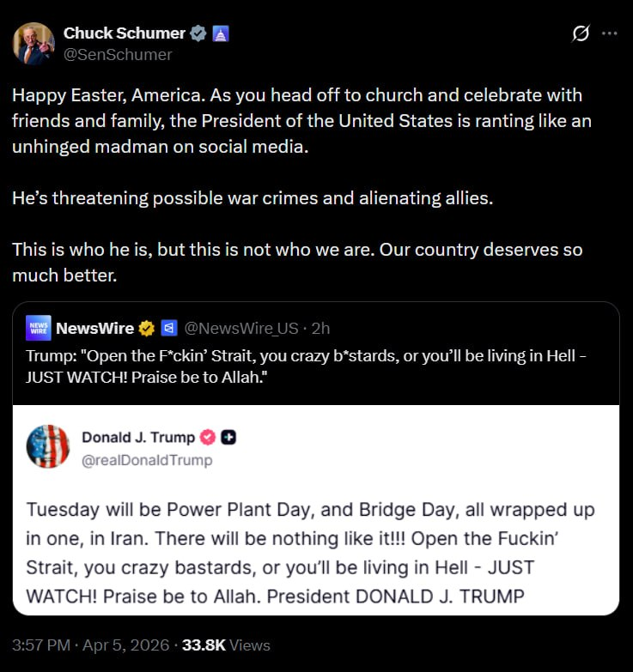Click the government Capitol badge icon
This screenshot has width=633, height=672.
220,34
